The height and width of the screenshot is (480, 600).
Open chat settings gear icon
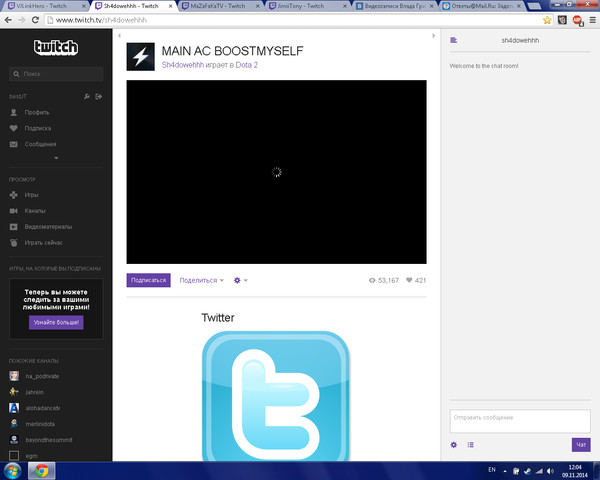[454, 445]
